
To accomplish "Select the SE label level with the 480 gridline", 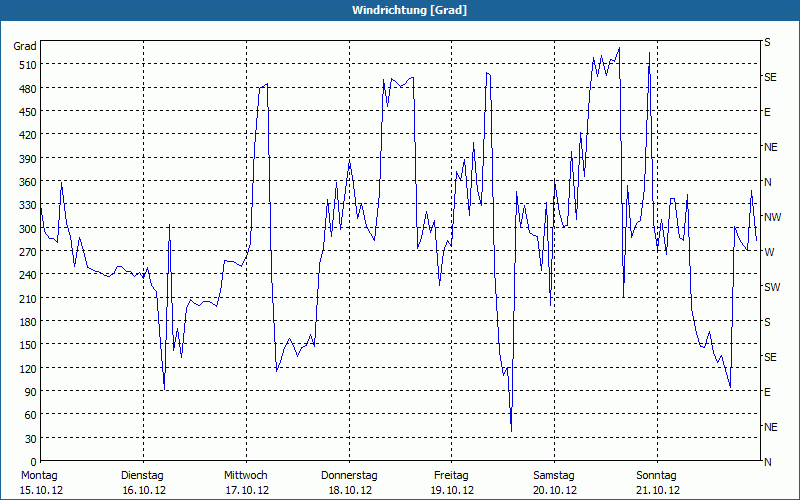I will coord(770,78).
